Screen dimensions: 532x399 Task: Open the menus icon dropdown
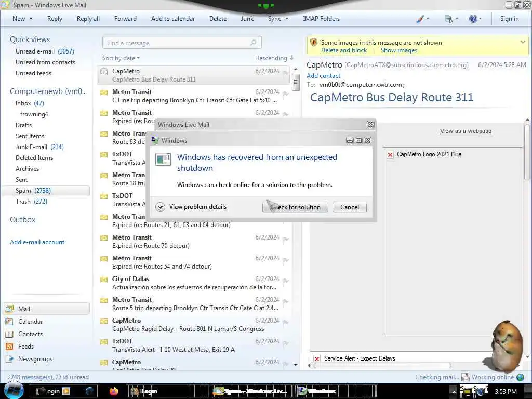[451, 19]
